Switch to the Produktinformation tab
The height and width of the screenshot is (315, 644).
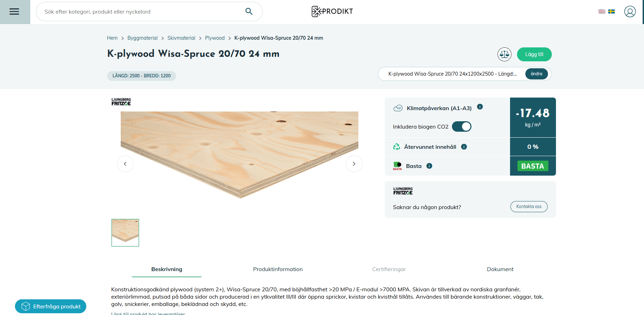pos(278,269)
